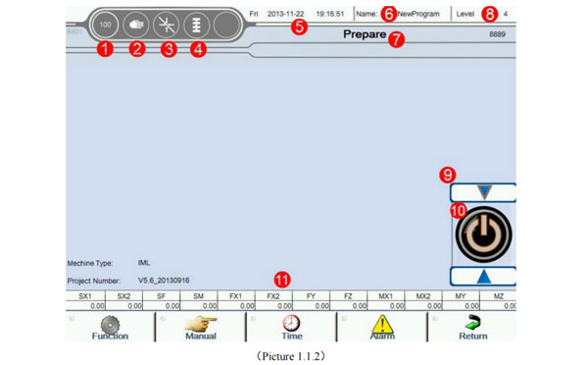This screenshot has width=588, height=365.
Task: Click the SX1 axis value 0.00
Action: 86,306
